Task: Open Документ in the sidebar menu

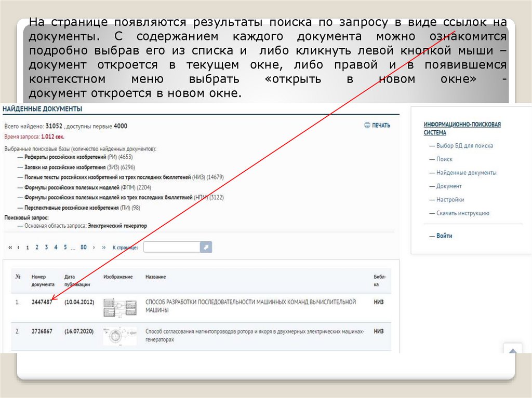Action: coord(449,186)
